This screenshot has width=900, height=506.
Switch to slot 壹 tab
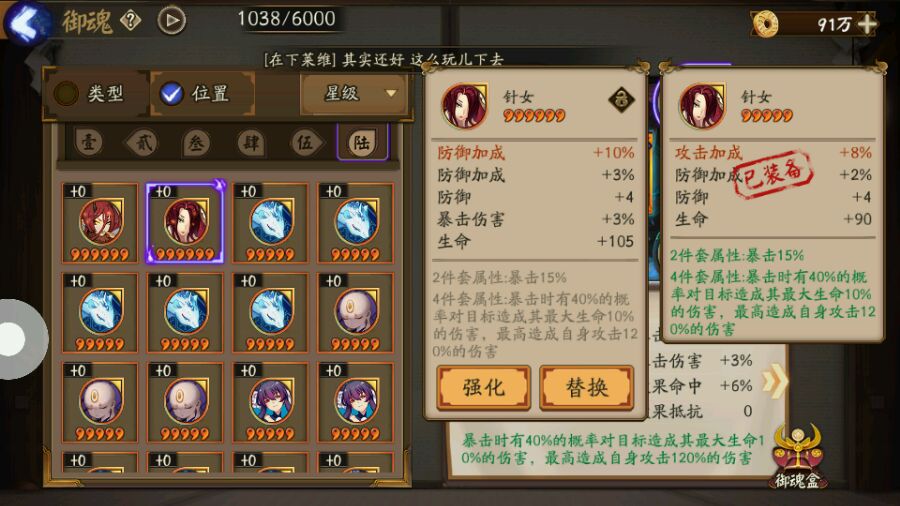pos(88,142)
